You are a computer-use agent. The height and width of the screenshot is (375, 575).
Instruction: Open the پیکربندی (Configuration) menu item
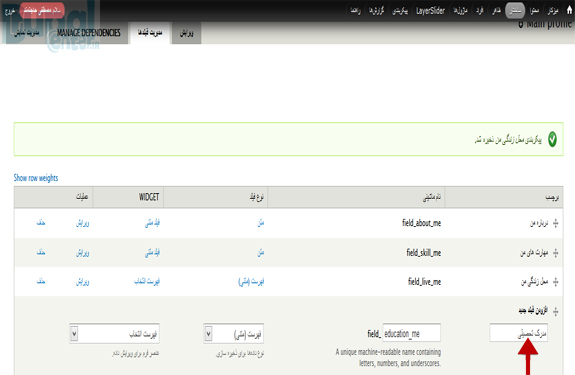[x=400, y=11]
